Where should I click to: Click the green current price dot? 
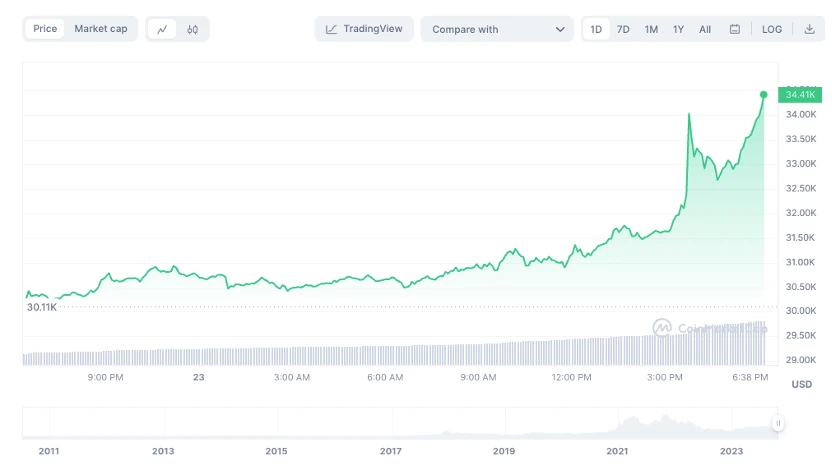(x=764, y=95)
